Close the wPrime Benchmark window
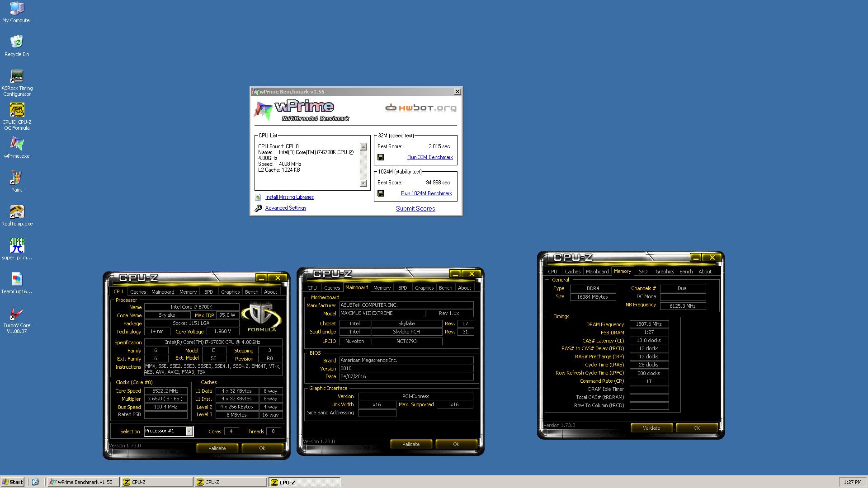Screen dimensions: 868x488 pos(458,92)
